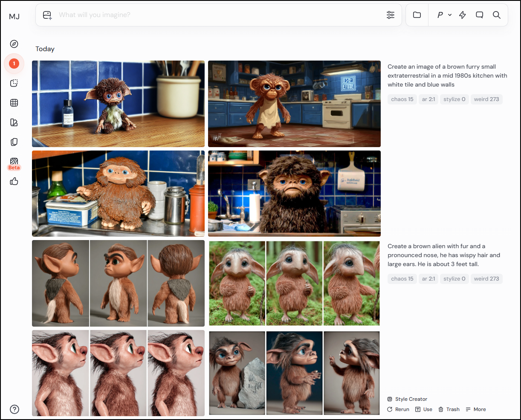The height and width of the screenshot is (420, 521).
Task: Open the Create page with notification badge
Action: 14,64
